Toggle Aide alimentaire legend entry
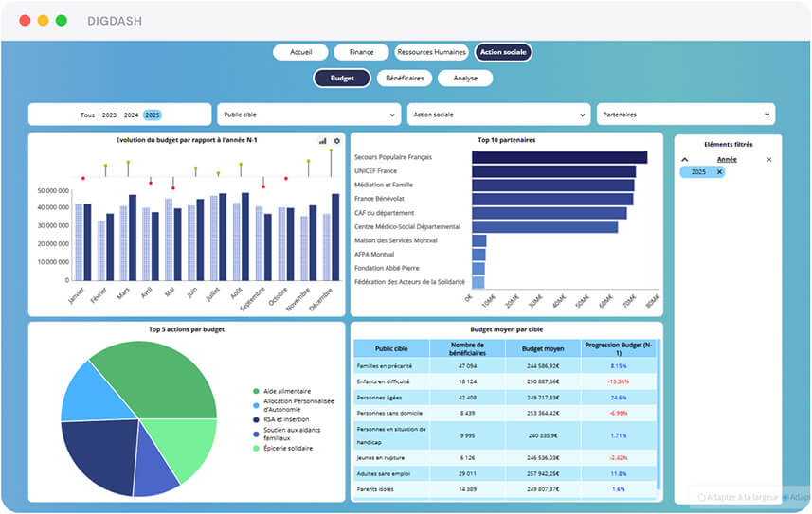 point(281,391)
